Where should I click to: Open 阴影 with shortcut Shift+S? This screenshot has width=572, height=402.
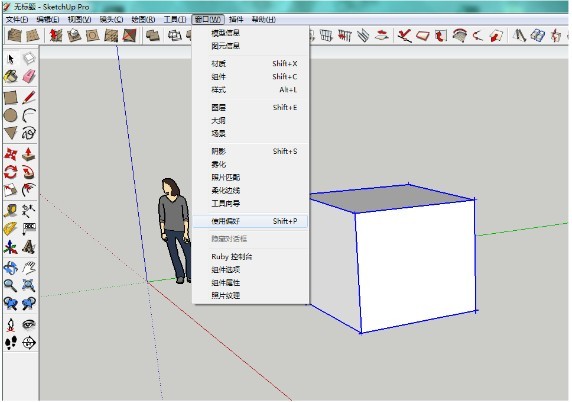251,151
